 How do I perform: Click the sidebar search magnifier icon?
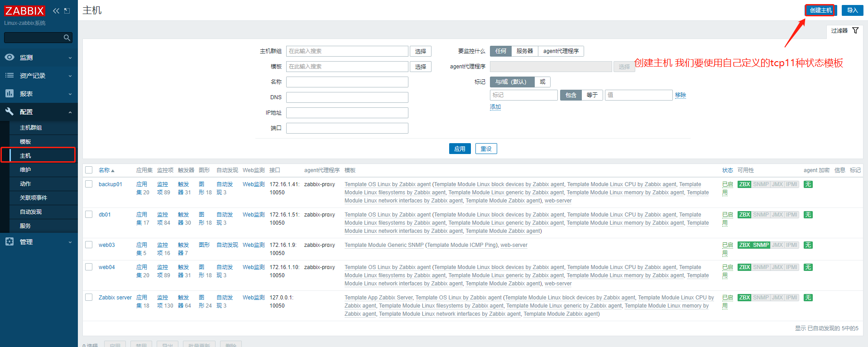(x=67, y=38)
